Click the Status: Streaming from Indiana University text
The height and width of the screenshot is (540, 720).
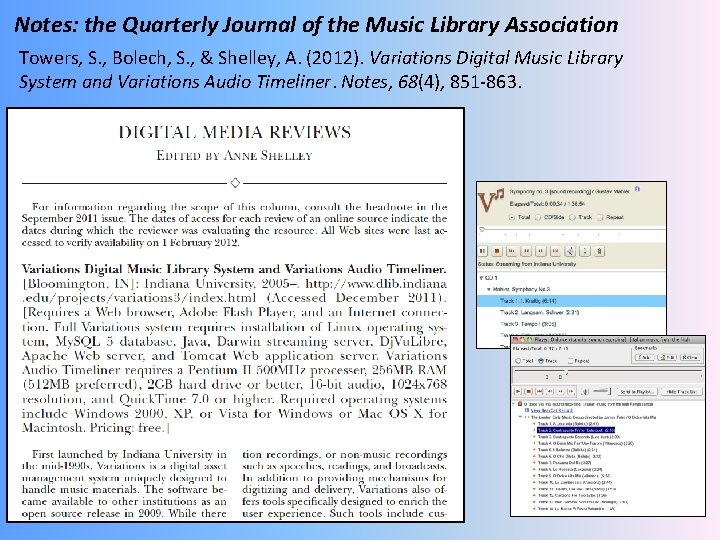[527, 264]
